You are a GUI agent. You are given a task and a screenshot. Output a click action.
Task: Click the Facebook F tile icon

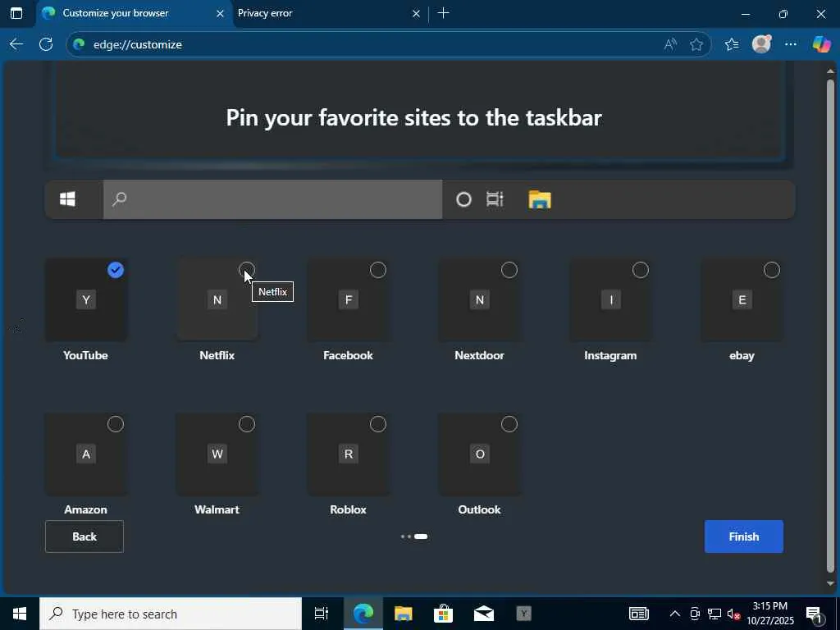[348, 299]
